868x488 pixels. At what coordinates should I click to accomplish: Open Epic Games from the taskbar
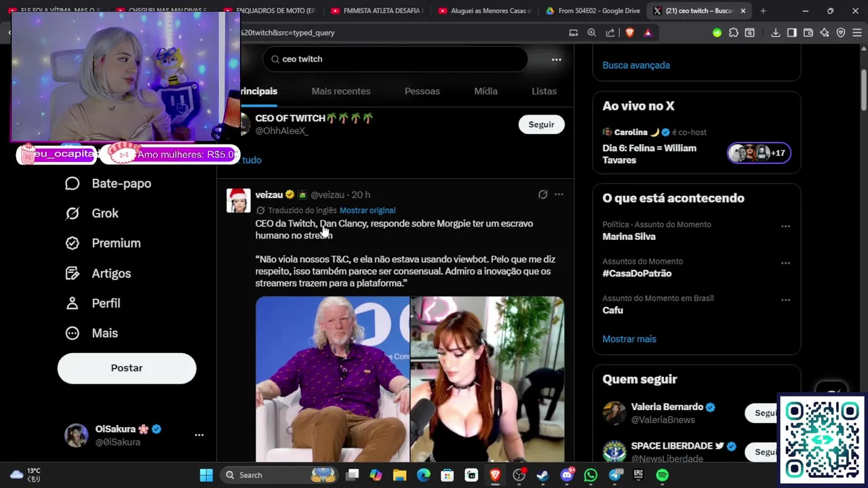click(638, 475)
